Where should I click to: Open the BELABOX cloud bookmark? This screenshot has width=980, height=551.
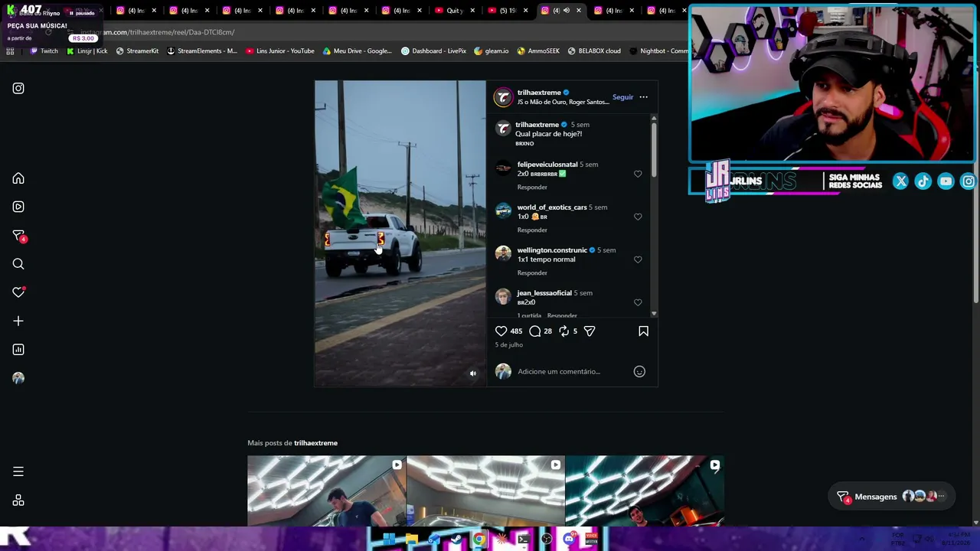pyautogui.click(x=594, y=51)
